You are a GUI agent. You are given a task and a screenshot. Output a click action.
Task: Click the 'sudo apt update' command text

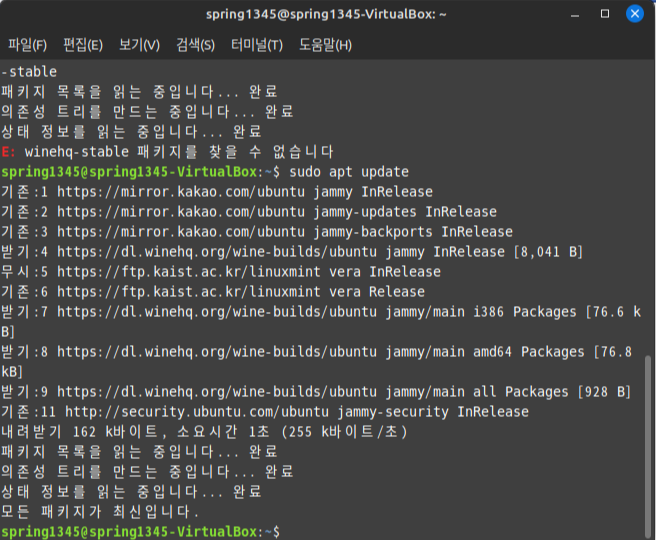tap(349, 172)
